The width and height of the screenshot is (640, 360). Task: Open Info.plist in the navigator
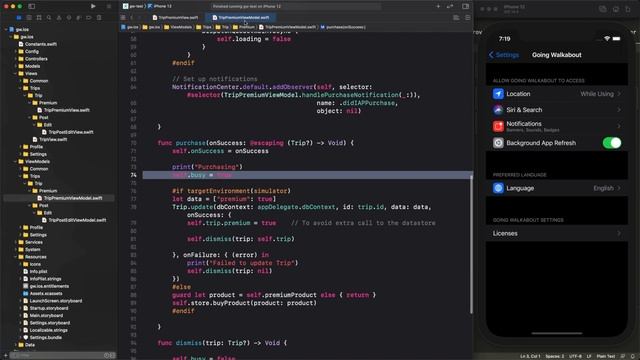tap(35, 271)
